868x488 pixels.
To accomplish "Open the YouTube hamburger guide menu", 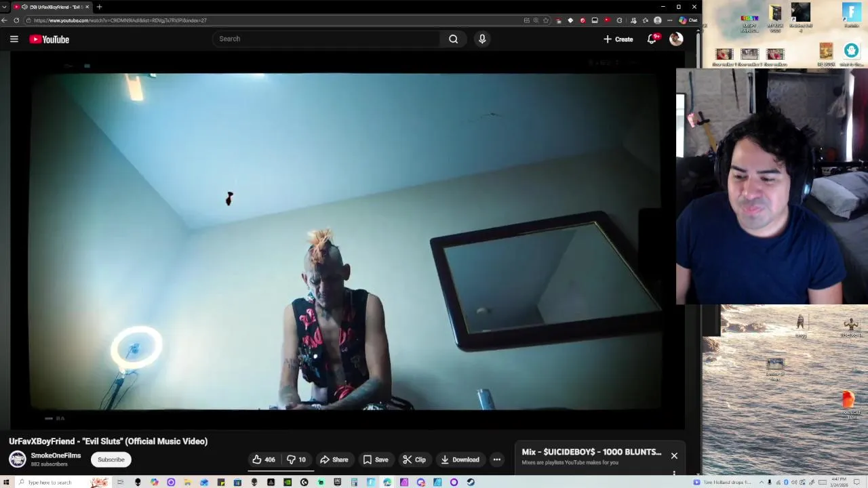I will tap(14, 39).
